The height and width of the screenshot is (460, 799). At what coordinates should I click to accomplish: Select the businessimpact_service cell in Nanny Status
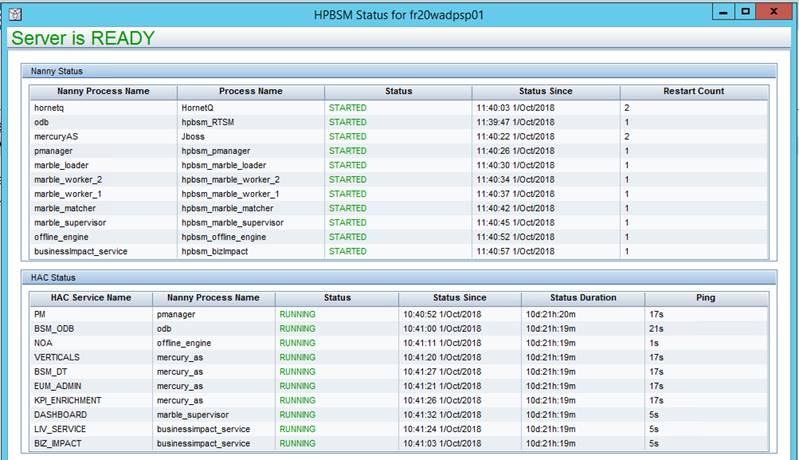click(103, 251)
